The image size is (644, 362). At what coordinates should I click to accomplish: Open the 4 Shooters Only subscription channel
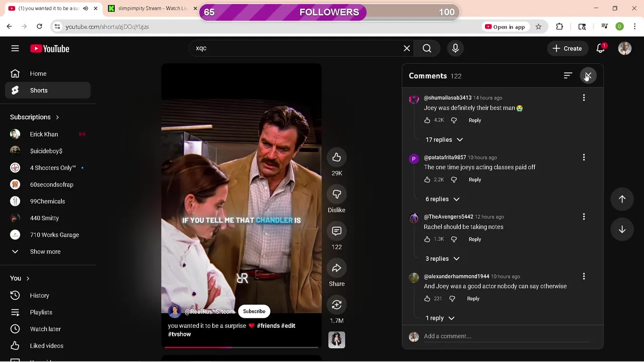[x=48, y=167]
